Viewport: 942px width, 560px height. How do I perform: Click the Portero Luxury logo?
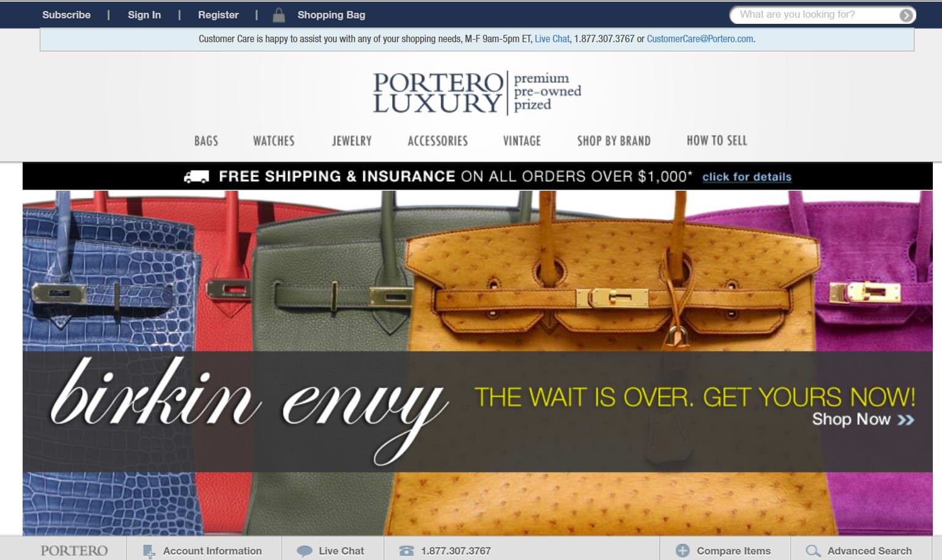point(477,93)
